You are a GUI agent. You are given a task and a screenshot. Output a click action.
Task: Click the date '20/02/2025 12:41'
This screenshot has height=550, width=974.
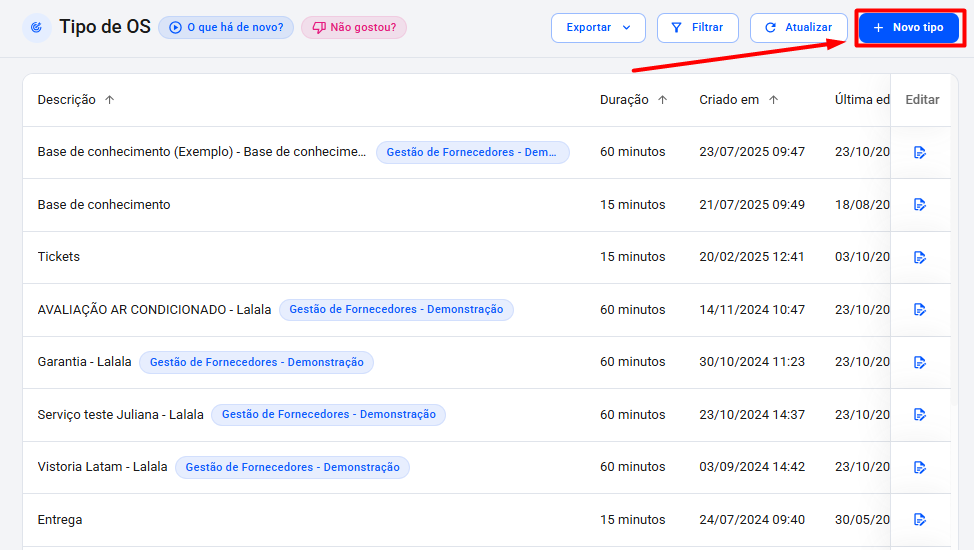click(x=752, y=257)
